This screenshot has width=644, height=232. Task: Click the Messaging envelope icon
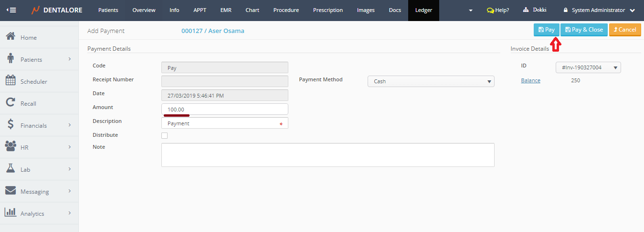(11, 191)
